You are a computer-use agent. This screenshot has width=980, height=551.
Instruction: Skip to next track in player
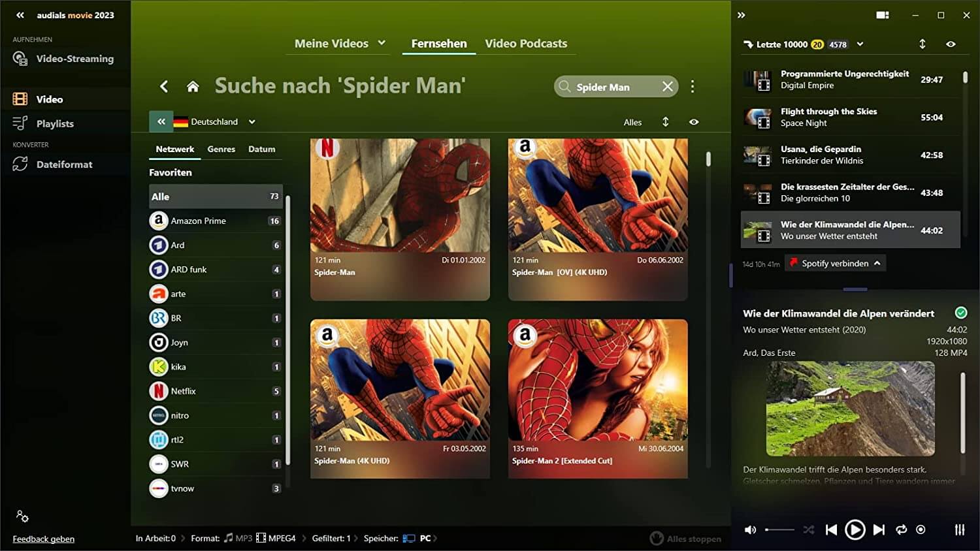pos(879,530)
